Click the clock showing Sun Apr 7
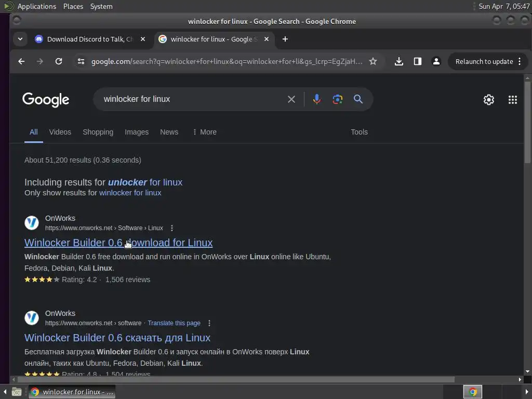The image size is (532, 399). [x=504, y=6]
